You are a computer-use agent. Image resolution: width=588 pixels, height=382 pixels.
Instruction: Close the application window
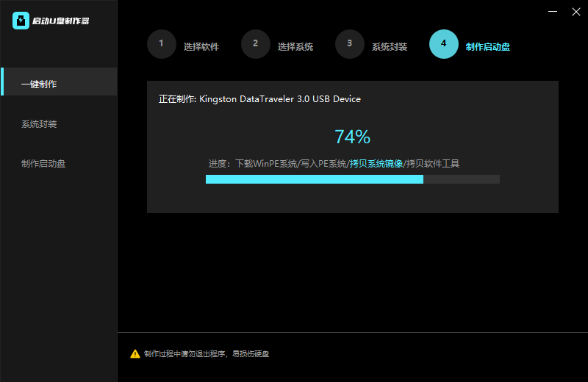click(x=576, y=12)
